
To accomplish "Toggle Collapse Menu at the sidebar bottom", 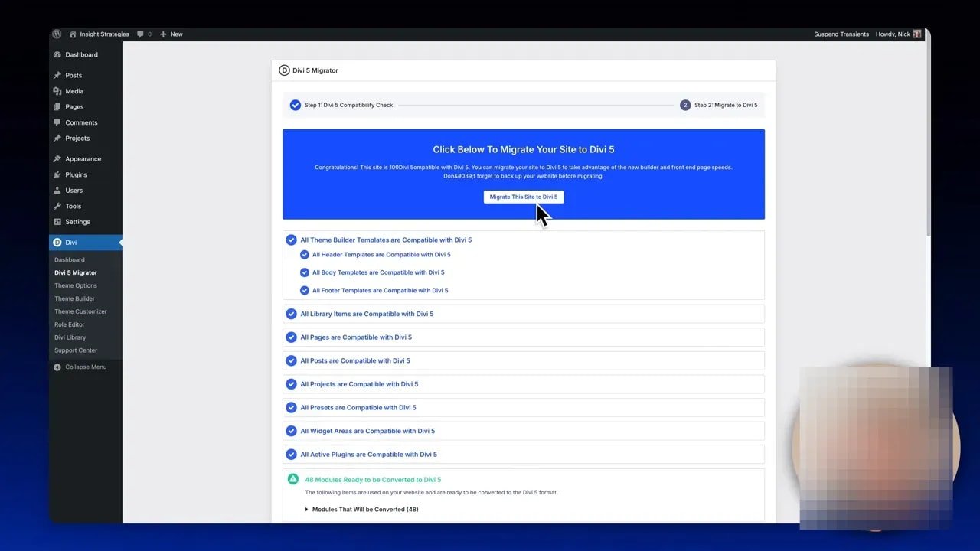I will coord(79,367).
